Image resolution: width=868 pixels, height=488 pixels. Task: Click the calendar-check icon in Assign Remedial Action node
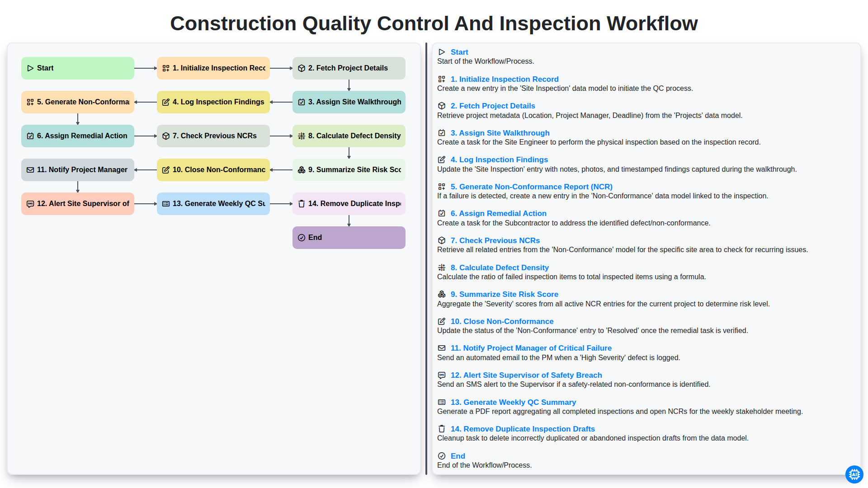(30, 136)
